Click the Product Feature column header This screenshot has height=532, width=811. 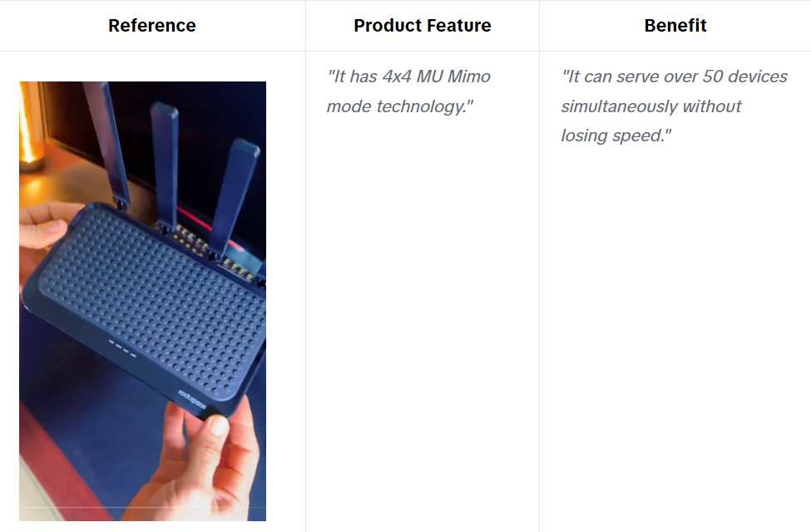pos(422,26)
